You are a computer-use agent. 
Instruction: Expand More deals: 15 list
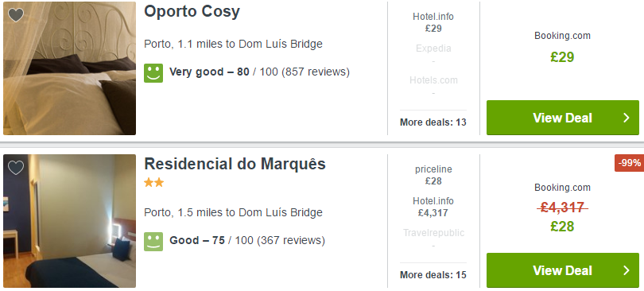click(x=433, y=275)
